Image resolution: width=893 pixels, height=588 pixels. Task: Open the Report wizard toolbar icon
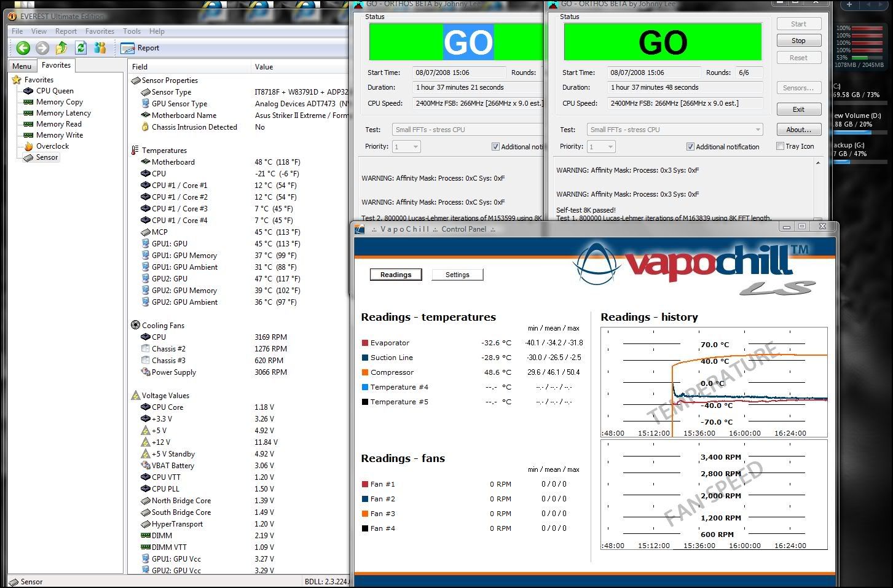click(128, 48)
